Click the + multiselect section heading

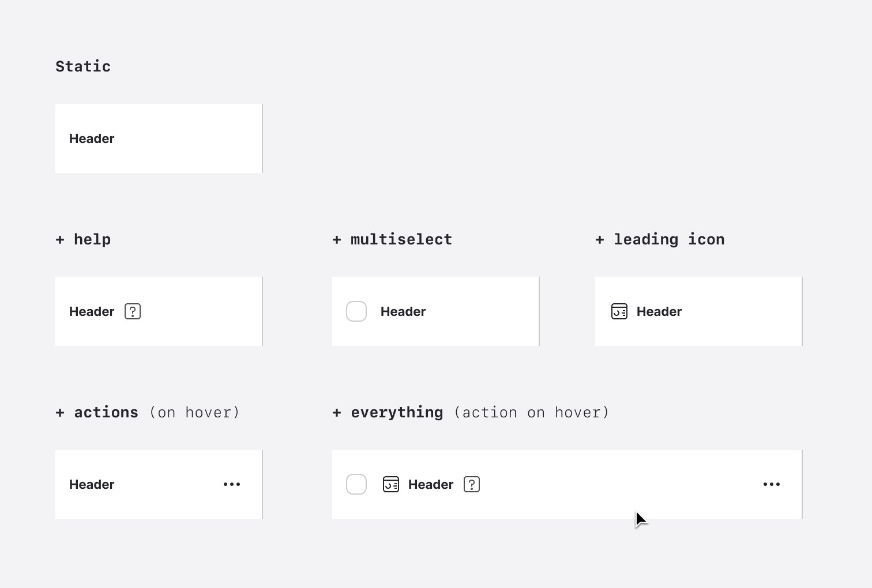(392, 239)
